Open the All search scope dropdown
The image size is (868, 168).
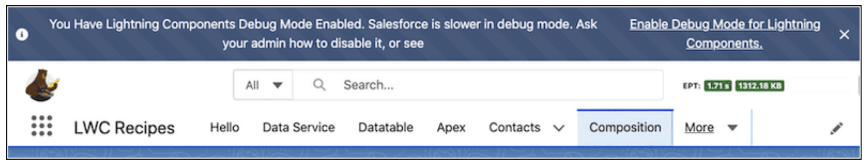[x=263, y=85]
